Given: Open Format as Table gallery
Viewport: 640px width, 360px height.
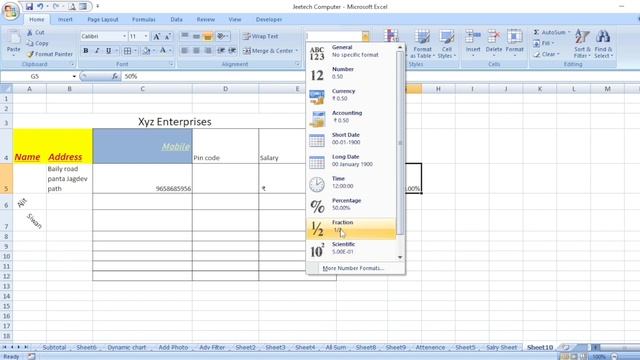Looking at the screenshot, I should [422, 44].
